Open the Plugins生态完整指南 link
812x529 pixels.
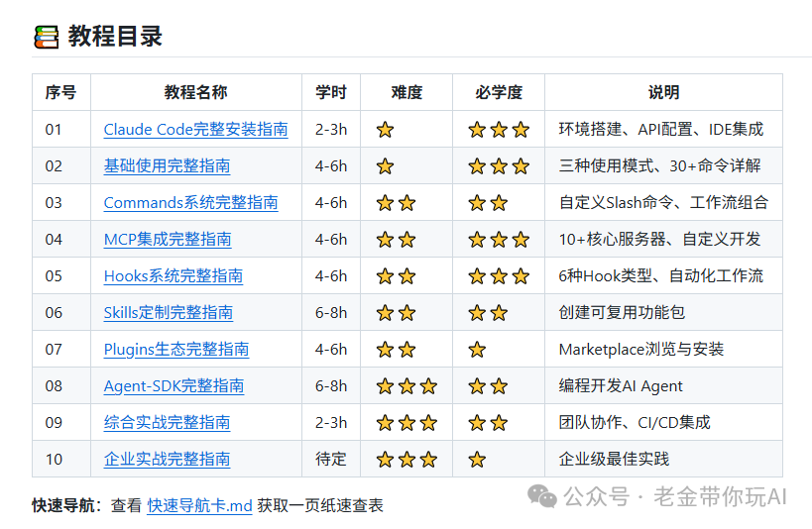coord(176,350)
